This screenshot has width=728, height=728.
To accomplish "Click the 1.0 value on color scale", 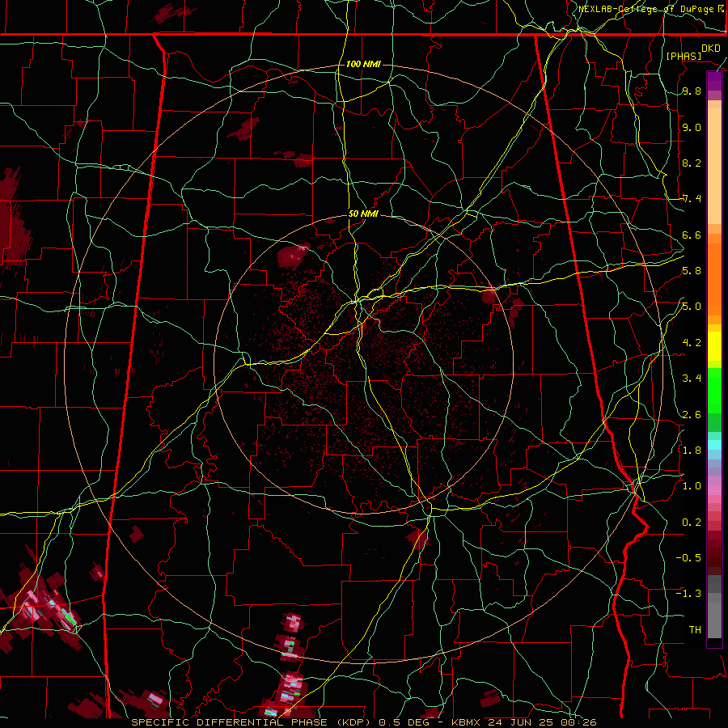I will point(692,486).
